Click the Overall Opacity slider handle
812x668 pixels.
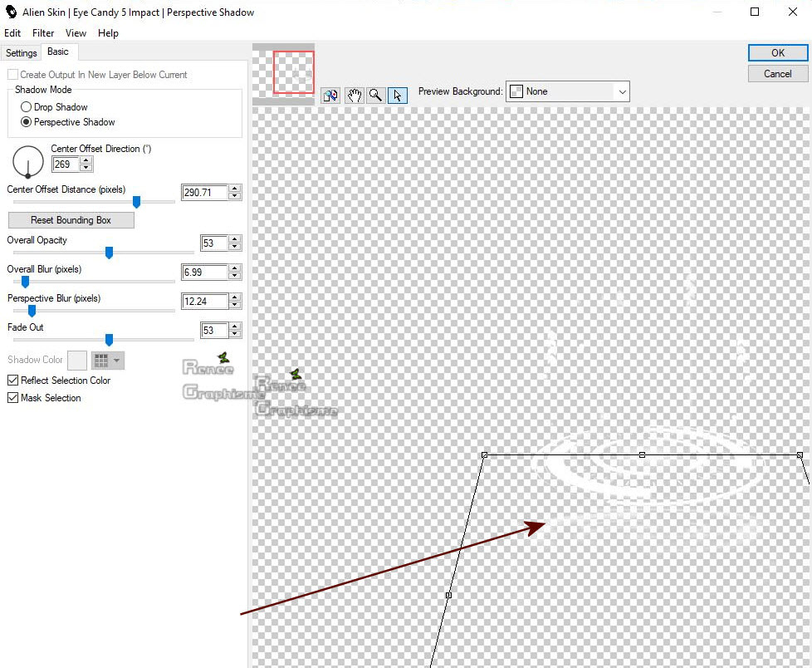click(x=110, y=253)
